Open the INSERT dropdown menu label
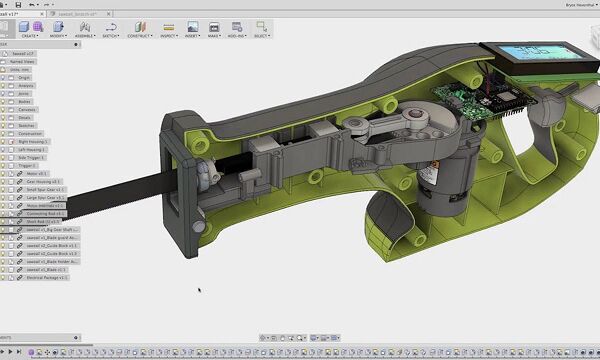The image size is (600, 360). pos(192,36)
